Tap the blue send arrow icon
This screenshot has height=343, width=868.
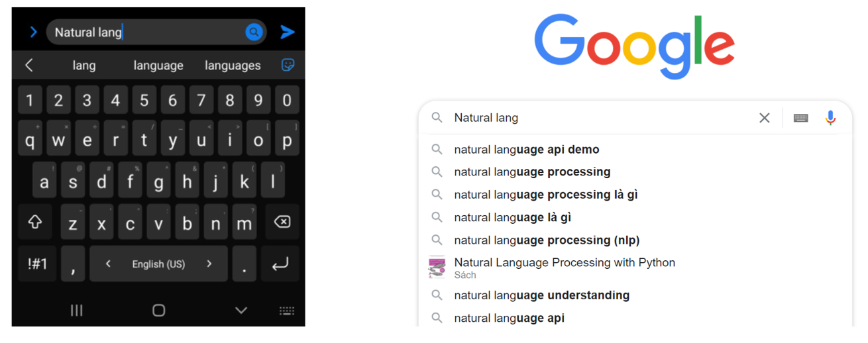click(287, 32)
